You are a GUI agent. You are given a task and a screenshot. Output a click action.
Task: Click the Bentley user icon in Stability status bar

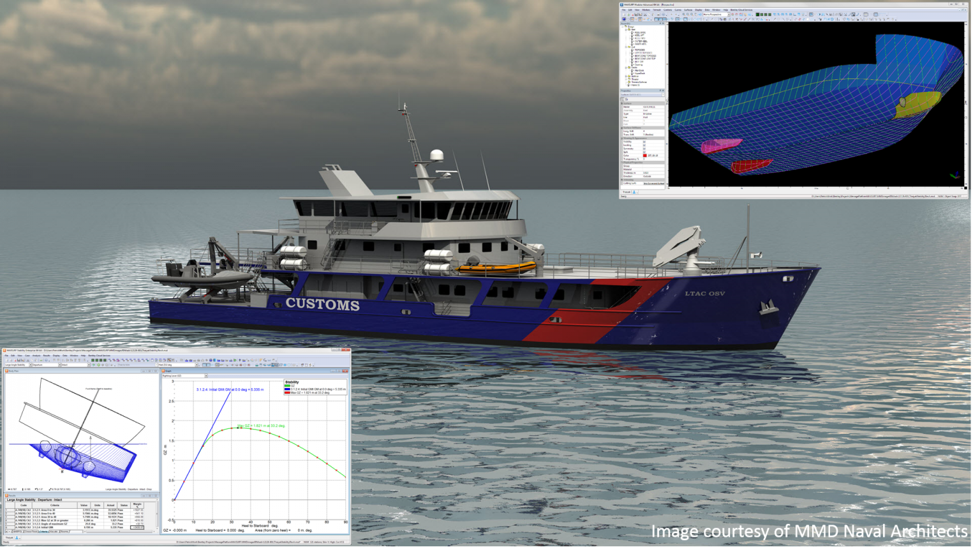[17, 537]
